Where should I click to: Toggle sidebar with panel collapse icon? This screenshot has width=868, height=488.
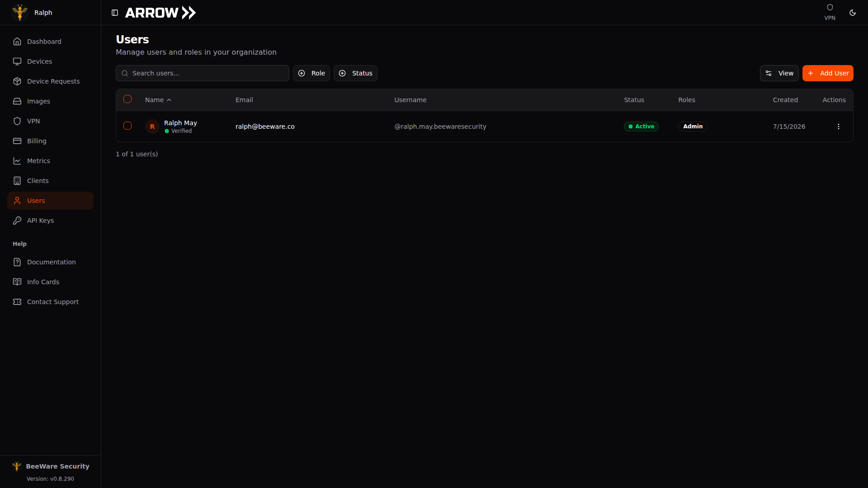point(115,13)
